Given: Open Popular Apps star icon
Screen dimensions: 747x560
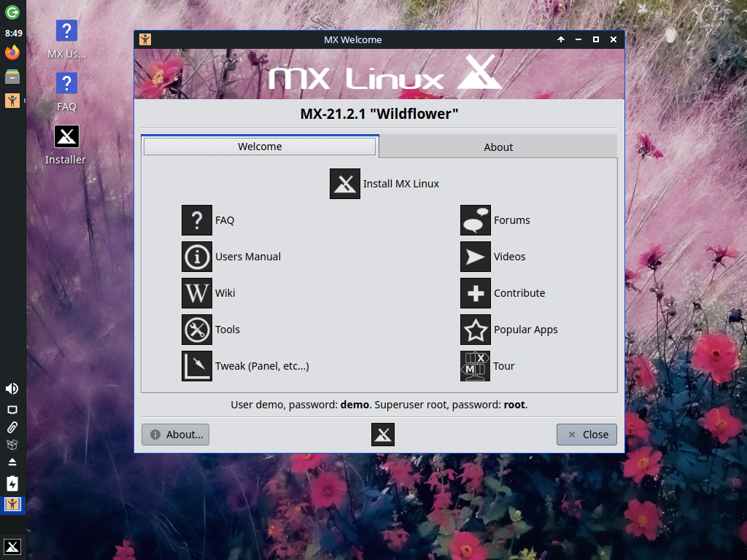Looking at the screenshot, I should point(476,330).
